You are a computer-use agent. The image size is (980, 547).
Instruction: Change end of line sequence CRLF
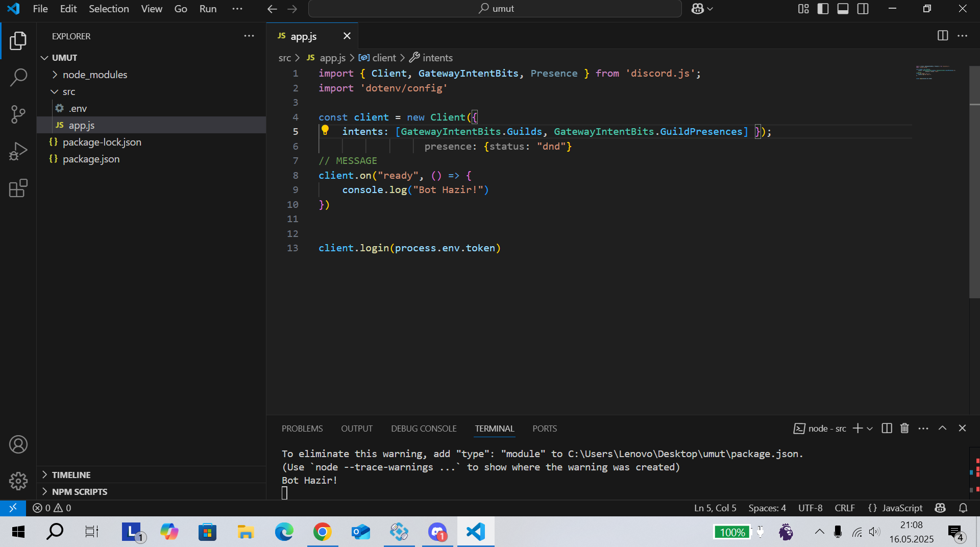pos(845,508)
